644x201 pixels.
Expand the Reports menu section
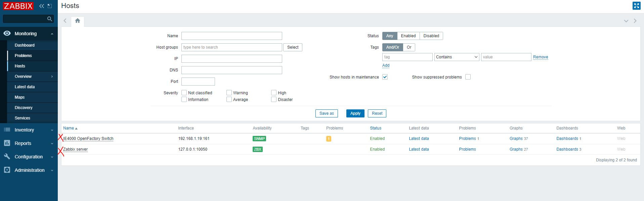coord(29,143)
